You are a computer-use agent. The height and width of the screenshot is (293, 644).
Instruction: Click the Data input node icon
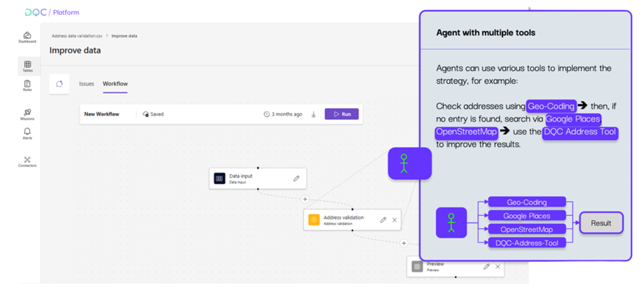coord(219,179)
